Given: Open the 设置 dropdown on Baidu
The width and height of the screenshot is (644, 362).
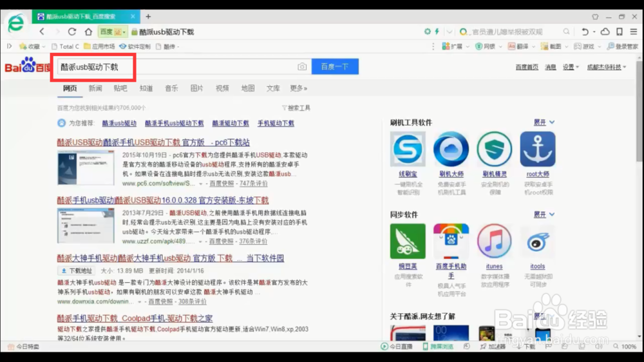Looking at the screenshot, I should point(571,67).
